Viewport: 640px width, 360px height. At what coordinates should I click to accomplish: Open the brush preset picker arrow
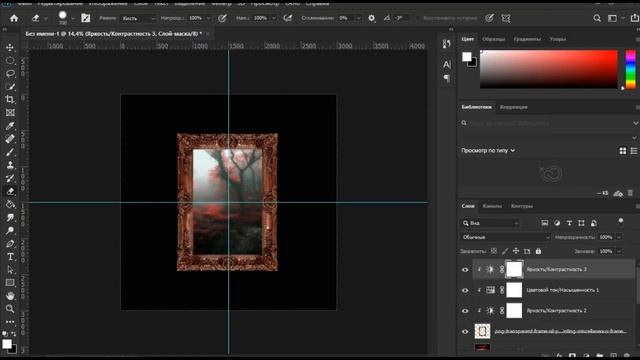[73, 18]
